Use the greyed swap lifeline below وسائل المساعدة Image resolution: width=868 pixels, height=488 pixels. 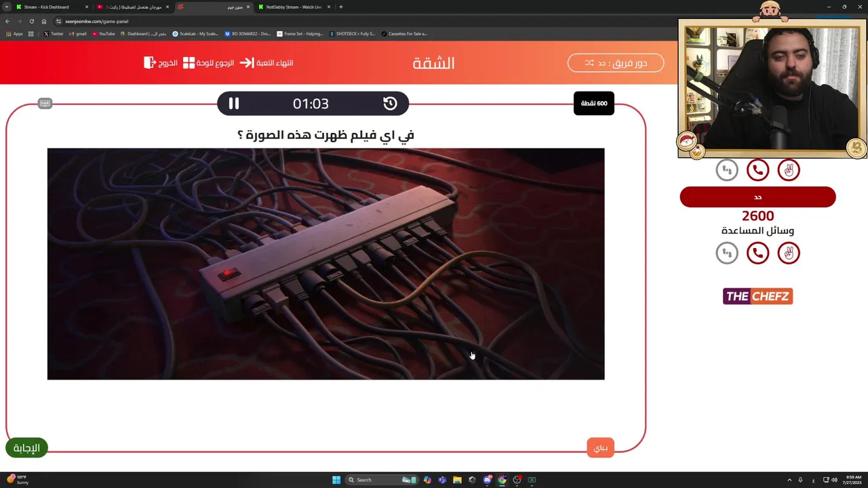[727, 253]
